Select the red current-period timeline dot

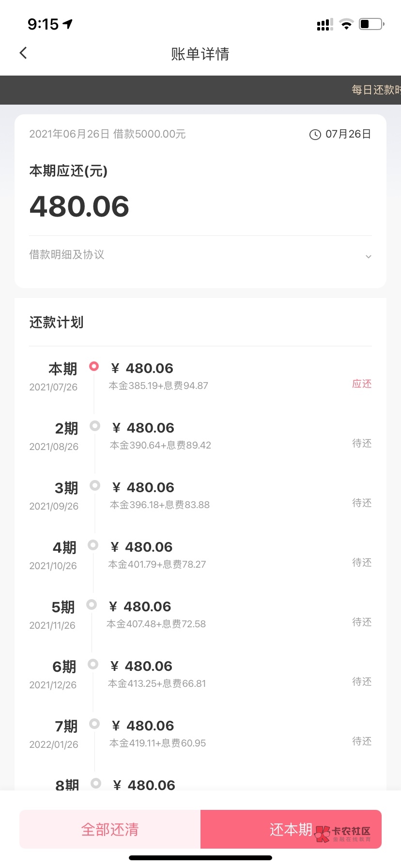click(94, 367)
